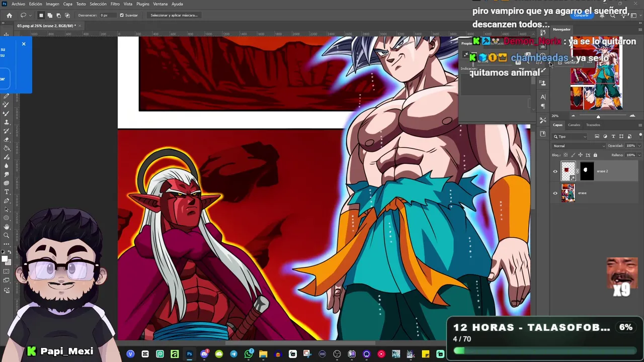
Task: Click the navigator zoom-in large mountains icon
Action: coord(632,116)
